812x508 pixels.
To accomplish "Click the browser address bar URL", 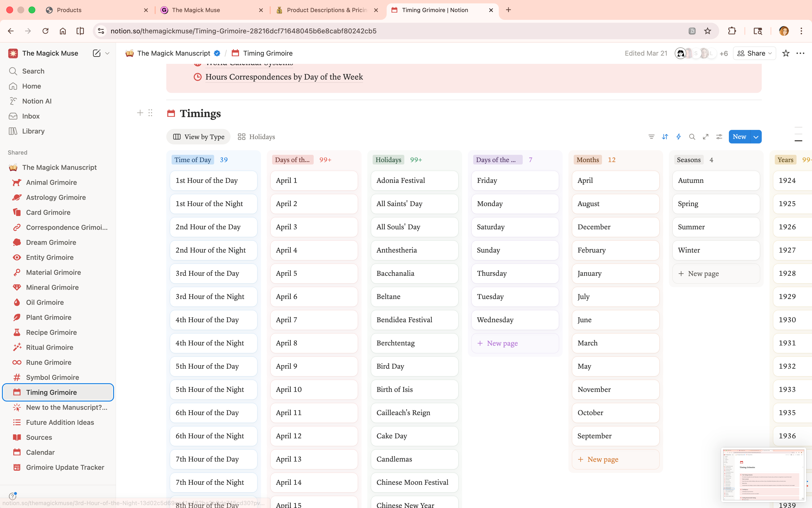I will [243, 31].
